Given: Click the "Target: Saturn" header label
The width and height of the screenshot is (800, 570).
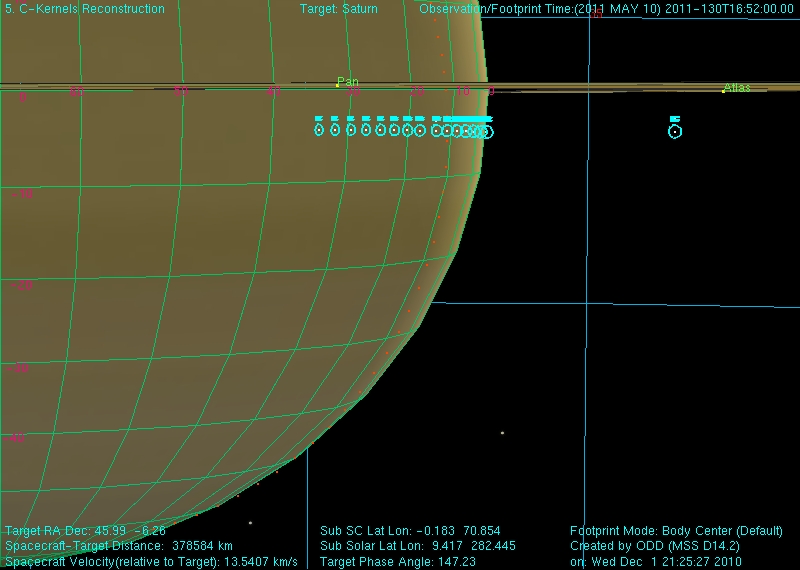Looking at the screenshot, I should click(339, 9).
